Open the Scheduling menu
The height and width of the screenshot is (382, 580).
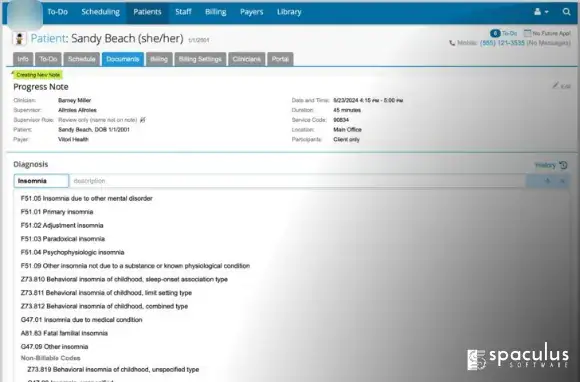coord(101,12)
